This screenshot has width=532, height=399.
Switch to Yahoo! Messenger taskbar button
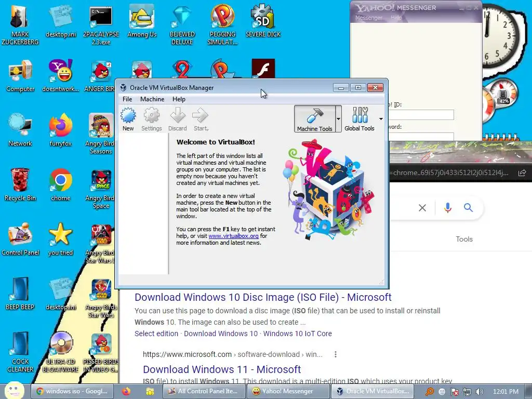(x=288, y=391)
